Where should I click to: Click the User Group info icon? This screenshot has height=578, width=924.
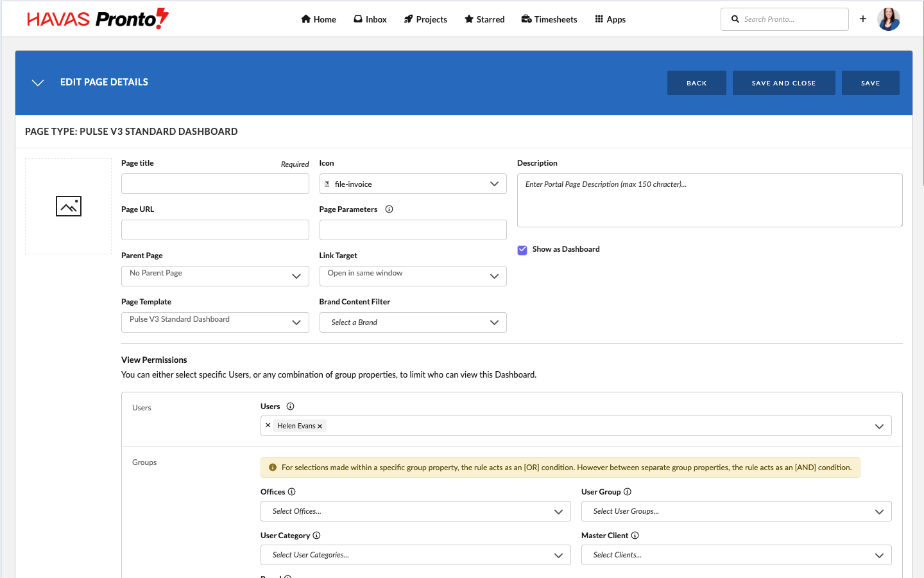(628, 492)
